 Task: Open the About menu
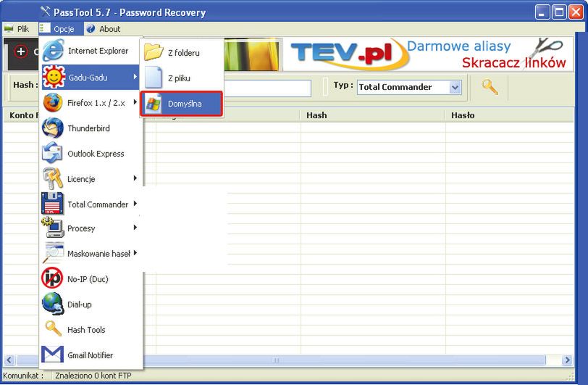click(103, 29)
